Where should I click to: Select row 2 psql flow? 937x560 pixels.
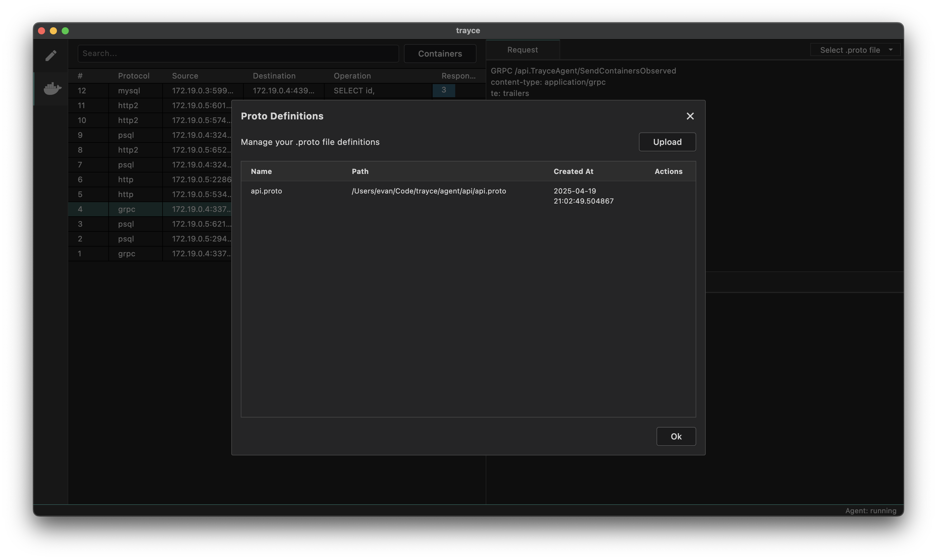coord(149,239)
